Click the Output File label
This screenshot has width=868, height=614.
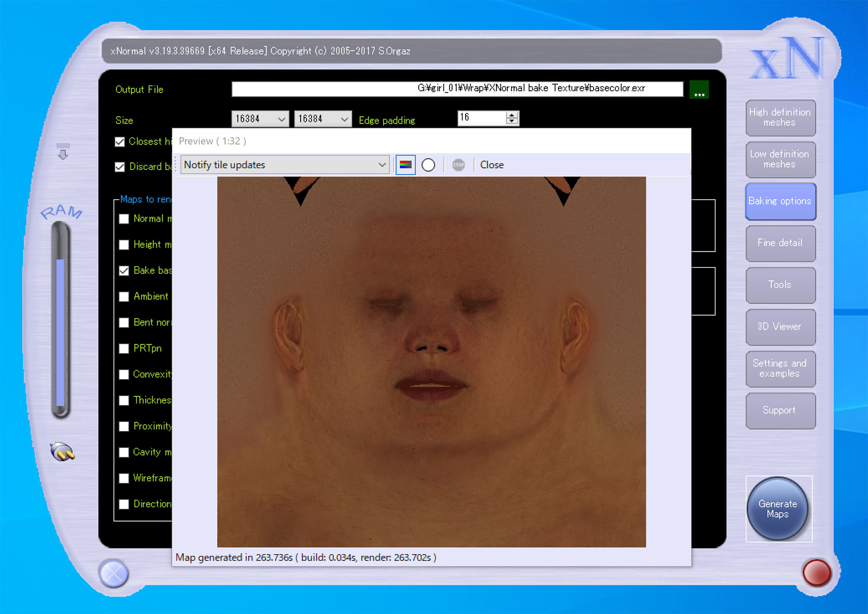coord(139,89)
